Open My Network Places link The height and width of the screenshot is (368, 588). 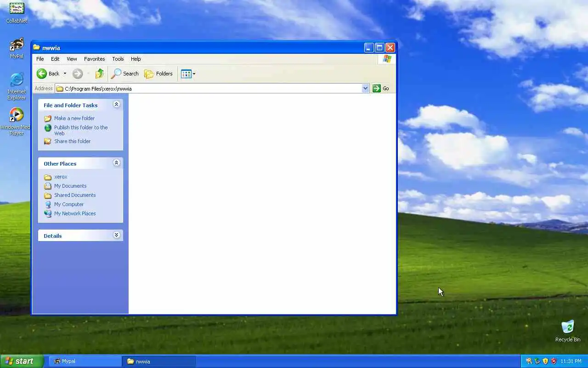75,213
